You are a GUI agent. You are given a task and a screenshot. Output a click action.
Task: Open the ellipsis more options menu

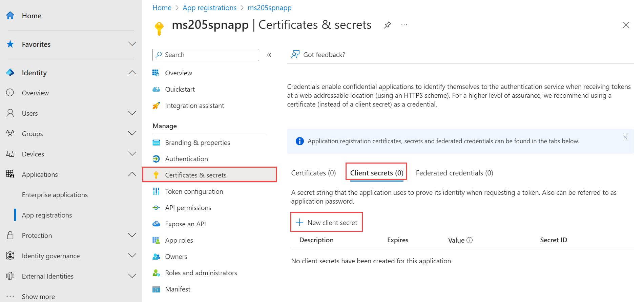point(404,25)
